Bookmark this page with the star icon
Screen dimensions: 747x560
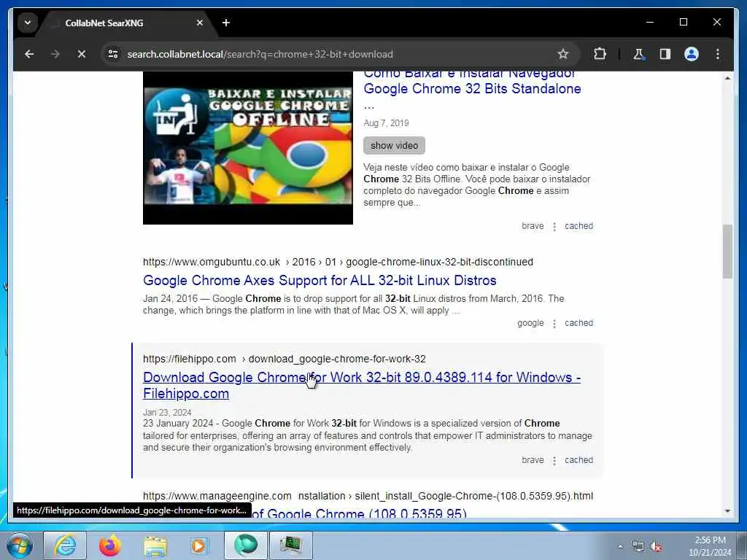click(562, 54)
